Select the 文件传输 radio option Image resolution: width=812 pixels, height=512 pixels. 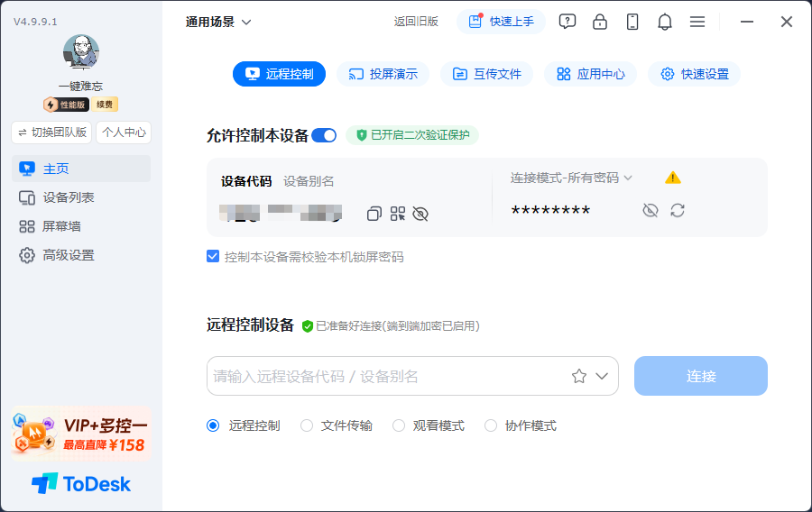click(x=307, y=425)
